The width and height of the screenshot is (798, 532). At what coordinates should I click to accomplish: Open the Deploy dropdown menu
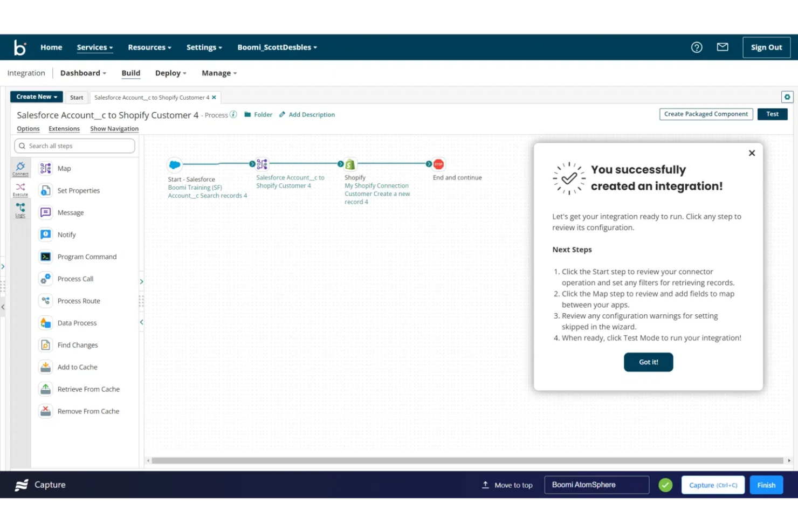click(170, 73)
